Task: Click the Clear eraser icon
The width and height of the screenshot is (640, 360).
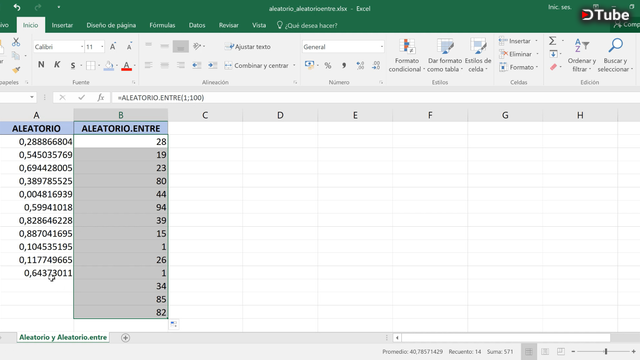Action: pyautogui.click(x=553, y=67)
